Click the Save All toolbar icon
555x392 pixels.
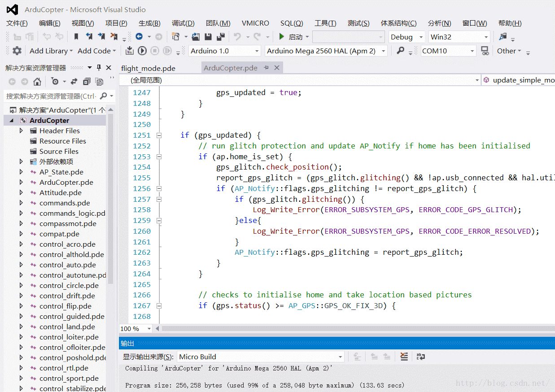220,37
